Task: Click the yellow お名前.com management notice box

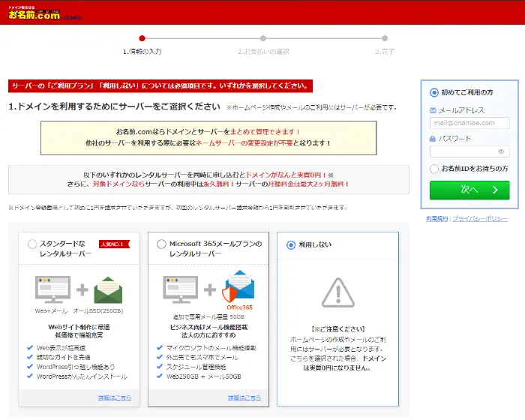Action: pyautogui.click(x=208, y=138)
